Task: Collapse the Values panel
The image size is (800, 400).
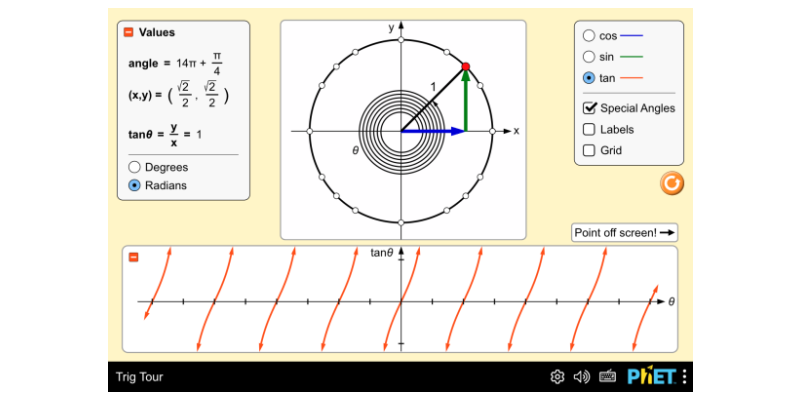Action: 128,32
